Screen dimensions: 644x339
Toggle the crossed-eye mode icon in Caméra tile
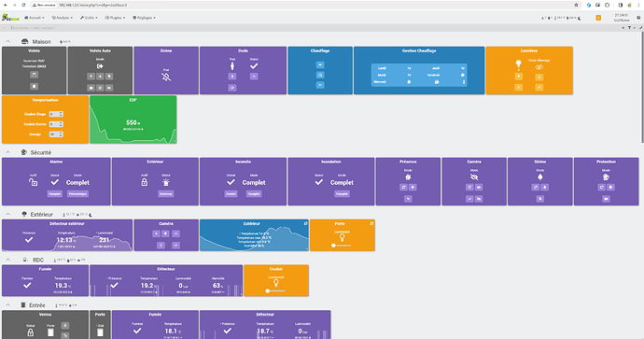click(474, 177)
